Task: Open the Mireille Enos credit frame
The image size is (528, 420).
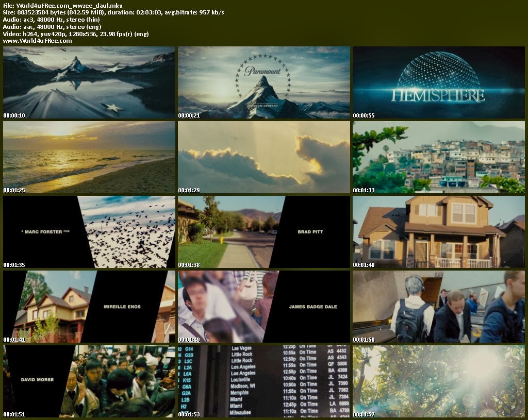Action: pos(89,307)
